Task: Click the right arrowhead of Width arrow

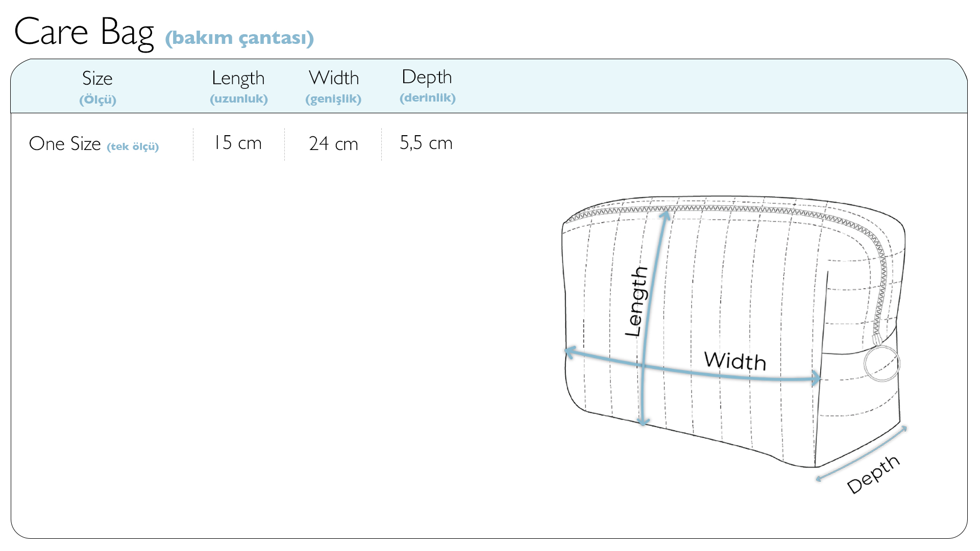Action: 816,378
